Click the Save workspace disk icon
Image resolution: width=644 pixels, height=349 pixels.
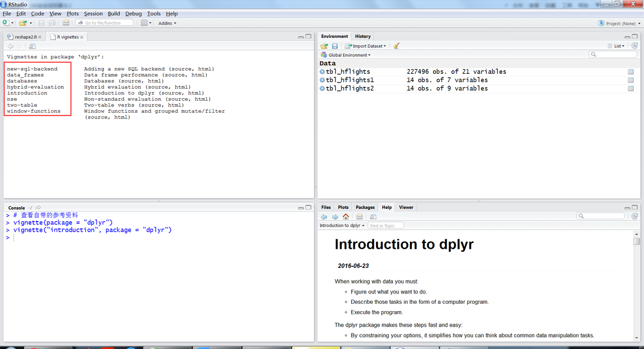pos(335,46)
